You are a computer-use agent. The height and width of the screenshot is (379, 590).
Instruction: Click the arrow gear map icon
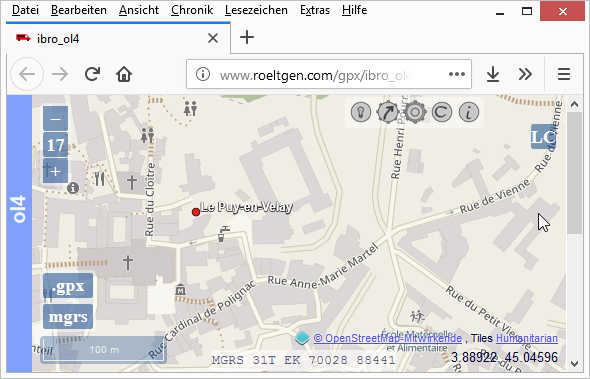click(x=388, y=112)
